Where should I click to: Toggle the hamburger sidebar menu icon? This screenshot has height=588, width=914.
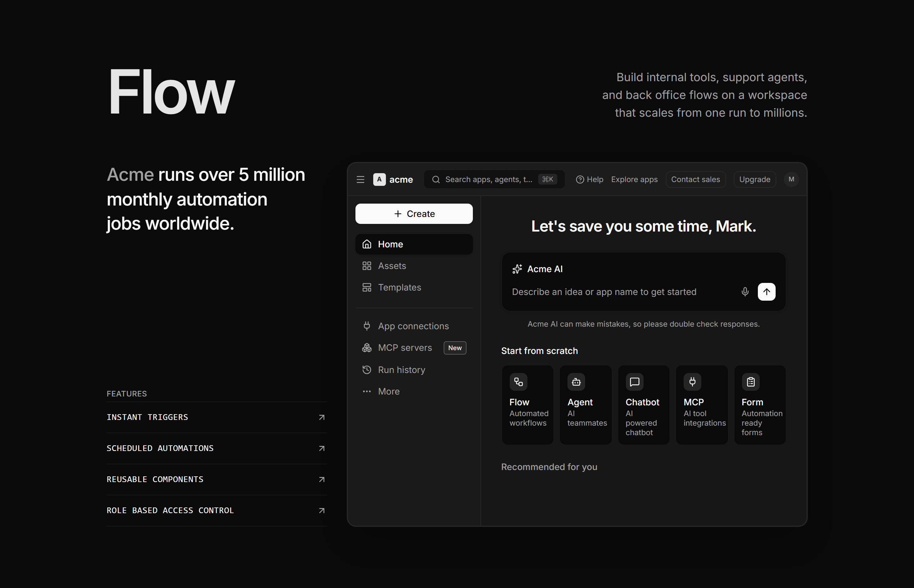[x=360, y=180]
